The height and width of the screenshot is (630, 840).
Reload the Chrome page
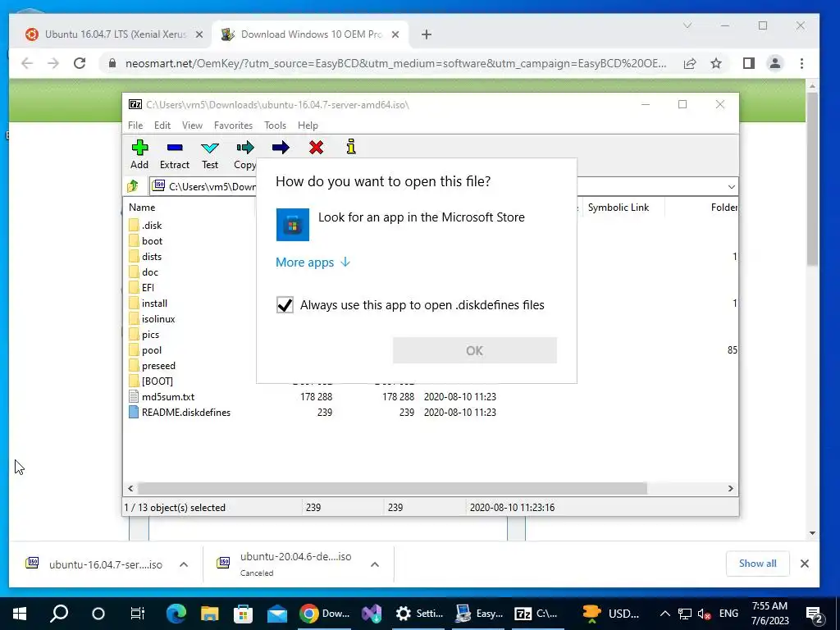80,63
